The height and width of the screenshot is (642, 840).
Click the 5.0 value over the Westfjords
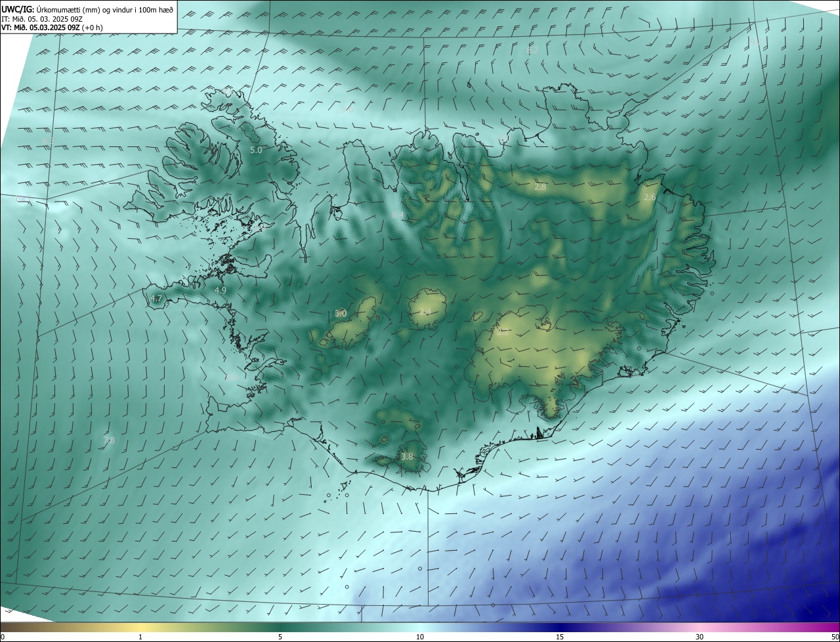[256, 150]
